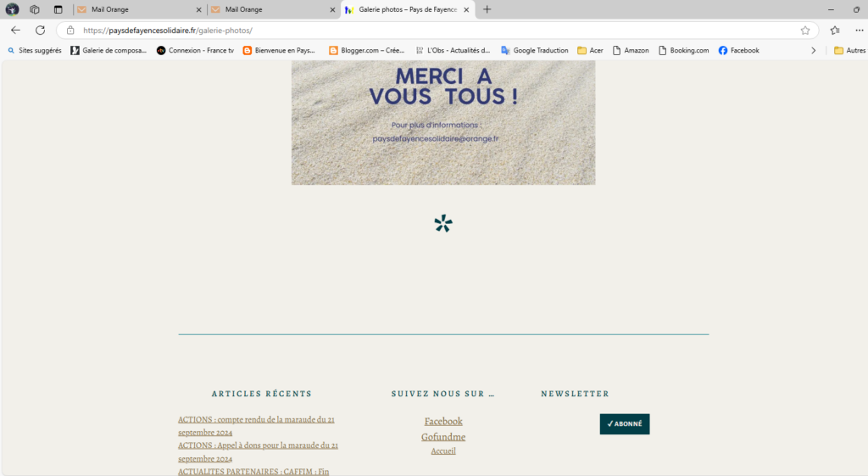
Task: Open the new tab plus button
Action: [487, 9]
